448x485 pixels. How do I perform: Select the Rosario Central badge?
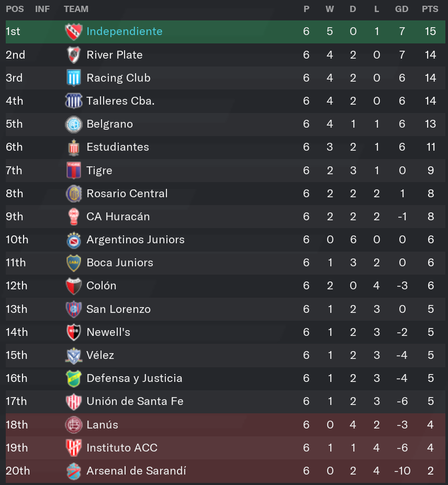pyautogui.click(x=74, y=194)
